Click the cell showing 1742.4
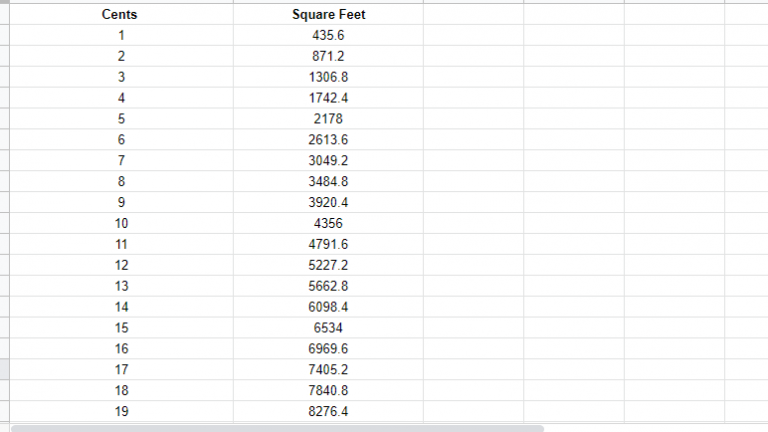The height and width of the screenshot is (432, 768). (328, 98)
